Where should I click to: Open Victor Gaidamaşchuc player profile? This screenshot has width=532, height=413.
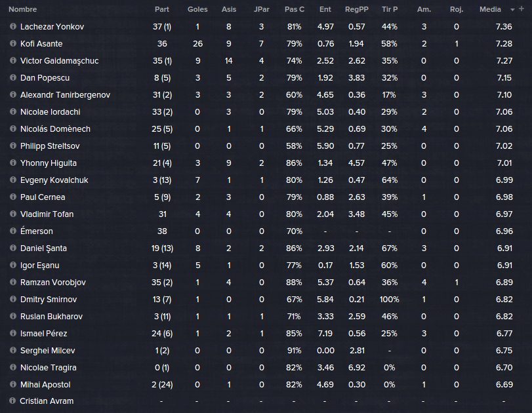point(60,61)
